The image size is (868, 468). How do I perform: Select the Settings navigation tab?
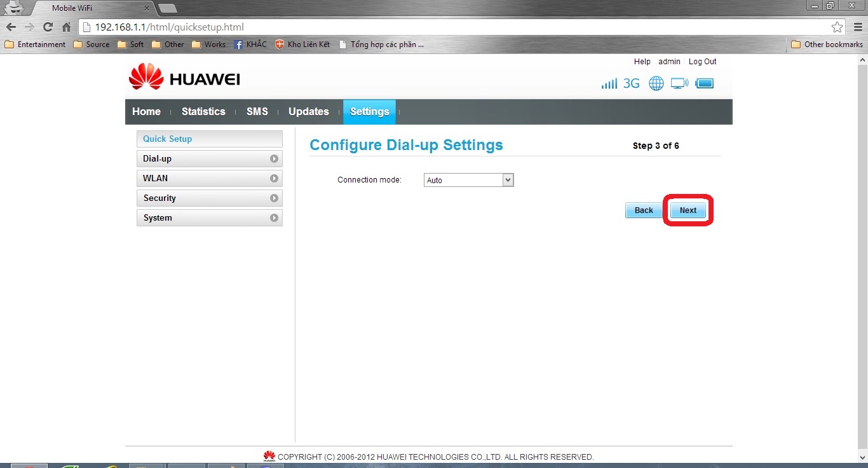(369, 112)
